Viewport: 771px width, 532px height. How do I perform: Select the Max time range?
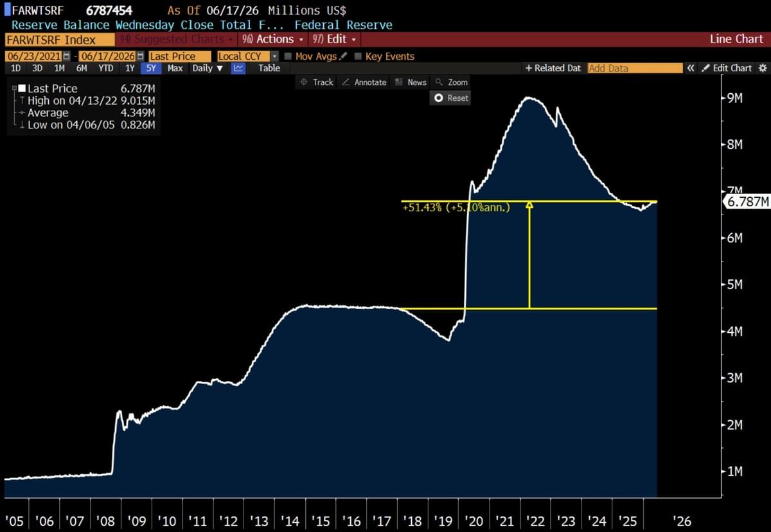coord(175,68)
